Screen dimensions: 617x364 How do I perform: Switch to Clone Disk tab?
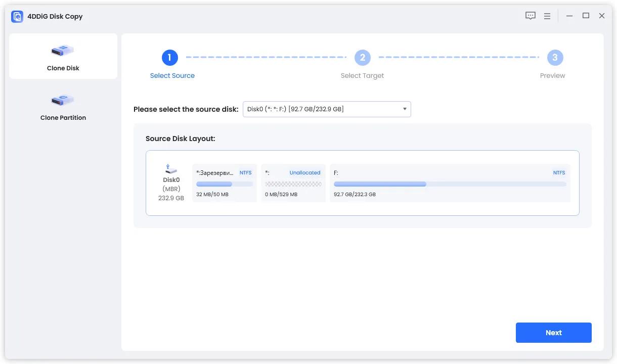pyautogui.click(x=63, y=68)
